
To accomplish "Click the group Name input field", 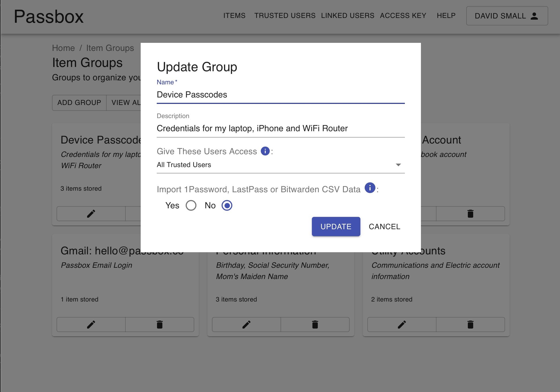I will point(281,95).
